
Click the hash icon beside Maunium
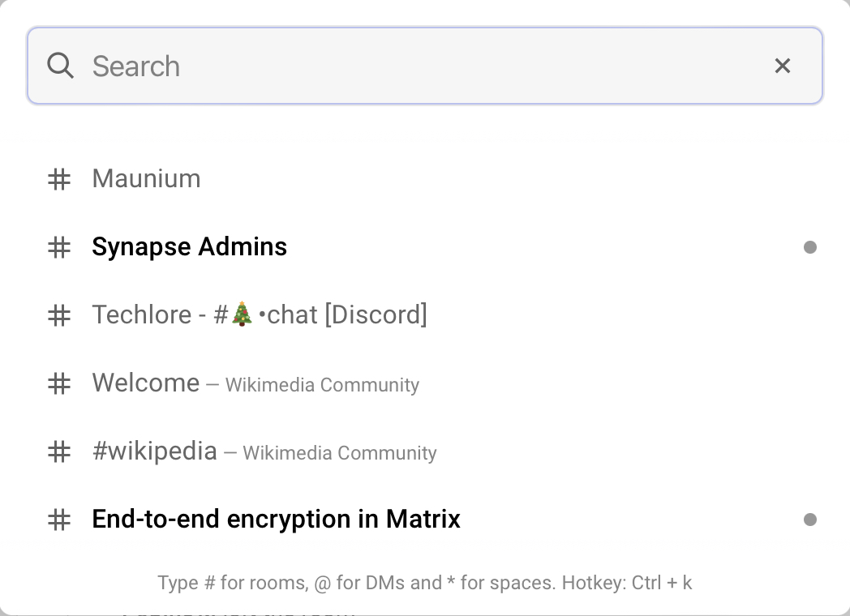(x=59, y=179)
